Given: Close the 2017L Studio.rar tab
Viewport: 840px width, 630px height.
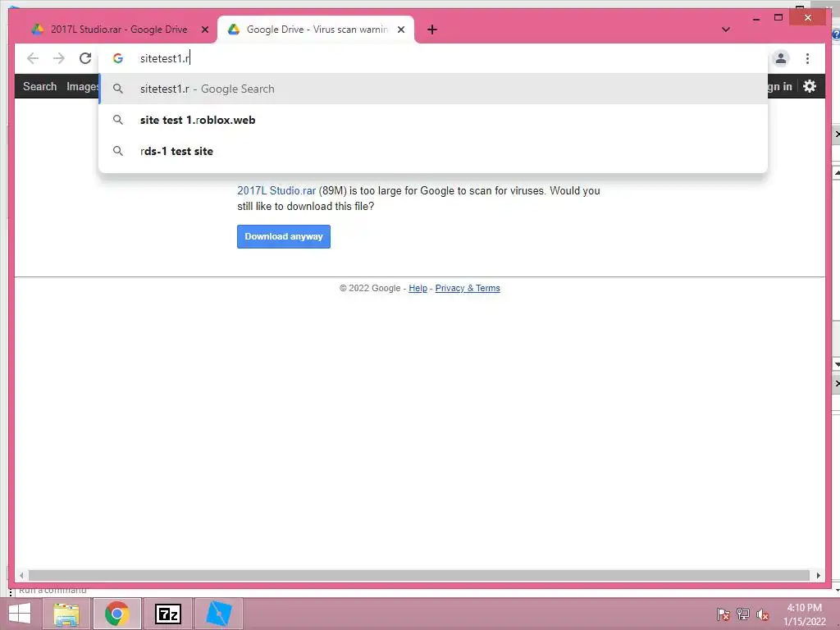Looking at the screenshot, I should click(x=204, y=30).
